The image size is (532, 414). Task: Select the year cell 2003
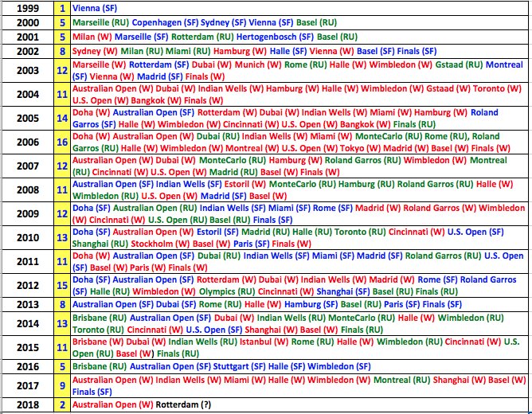28,70
